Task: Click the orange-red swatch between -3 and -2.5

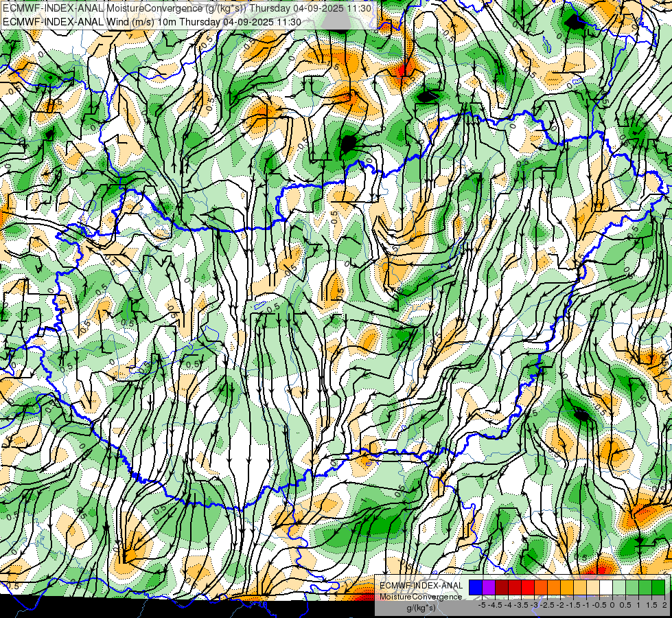Action: (541, 588)
